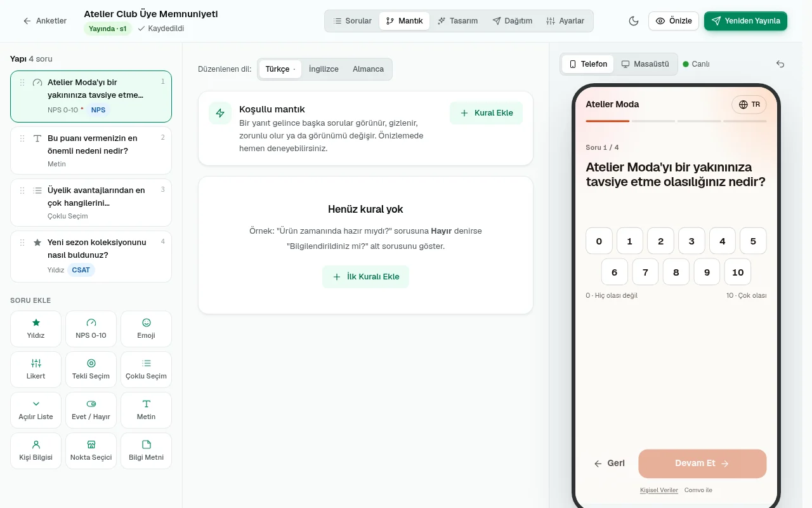
Task: Add an Evet / Hayır question
Action: click(91, 410)
